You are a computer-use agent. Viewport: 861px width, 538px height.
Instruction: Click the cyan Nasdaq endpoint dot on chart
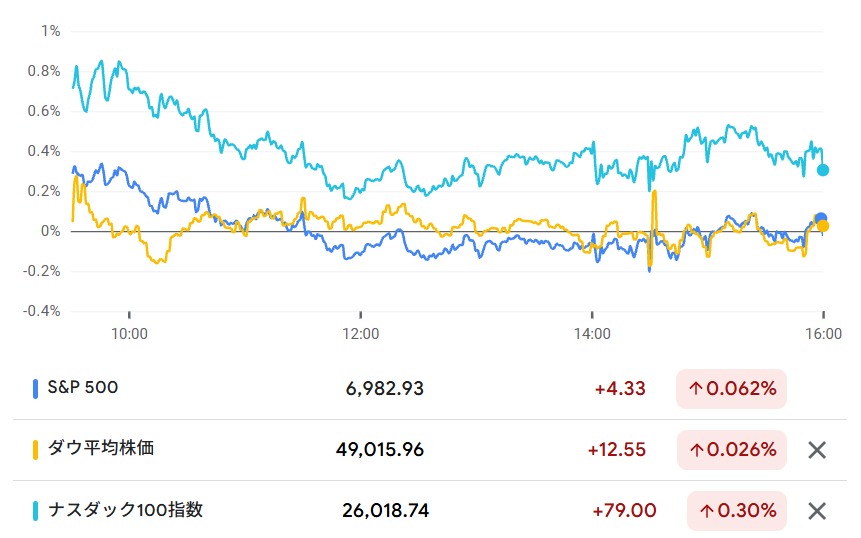click(823, 170)
